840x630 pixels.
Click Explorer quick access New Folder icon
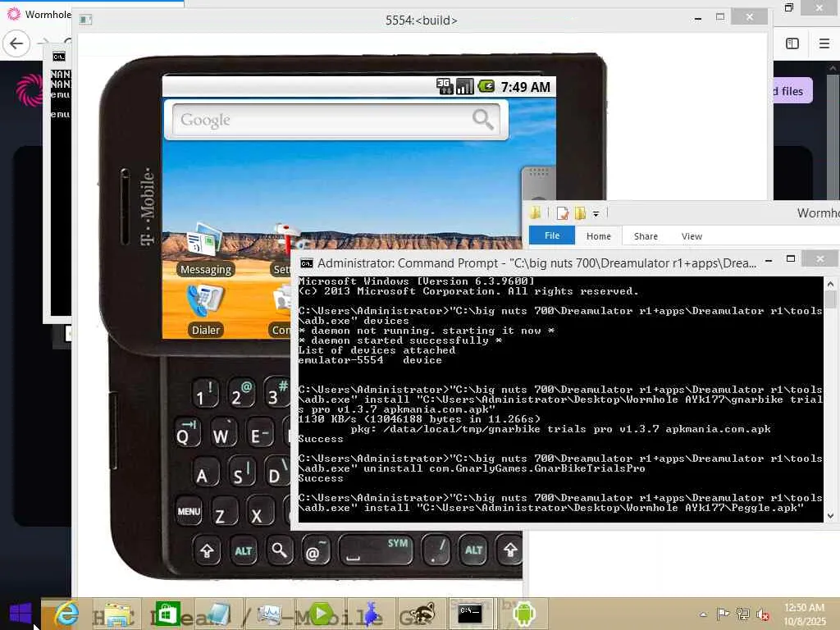click(580, 213)
